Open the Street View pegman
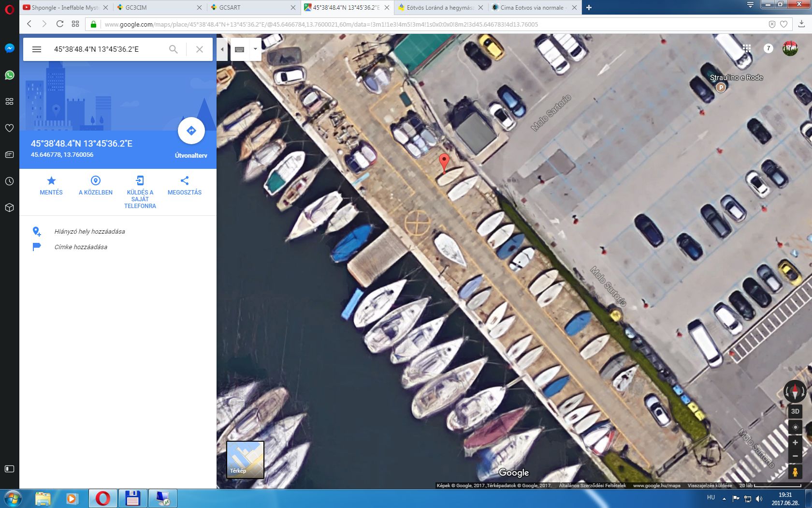The image size is (812, 508). point(795,472)
